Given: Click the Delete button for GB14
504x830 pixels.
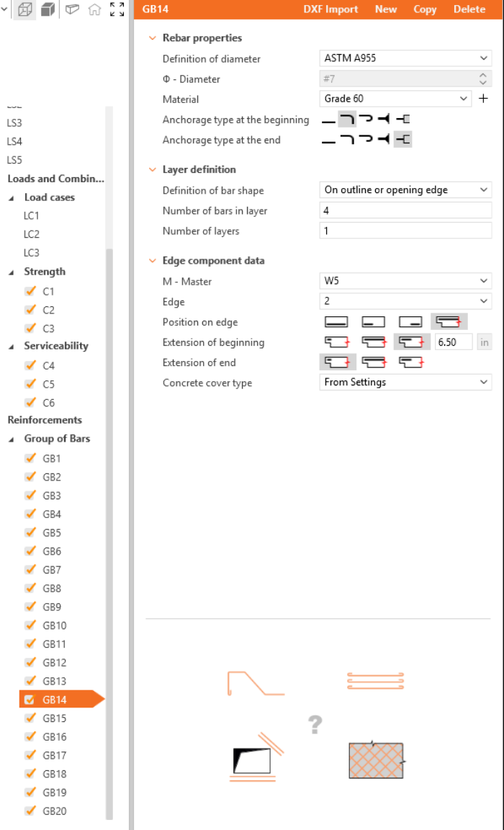Looking at the screenshot, I should tap(469, 9).
